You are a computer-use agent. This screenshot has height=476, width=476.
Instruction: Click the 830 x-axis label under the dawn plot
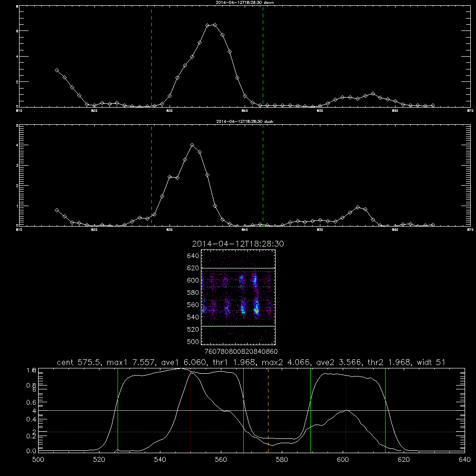point(169,111)
